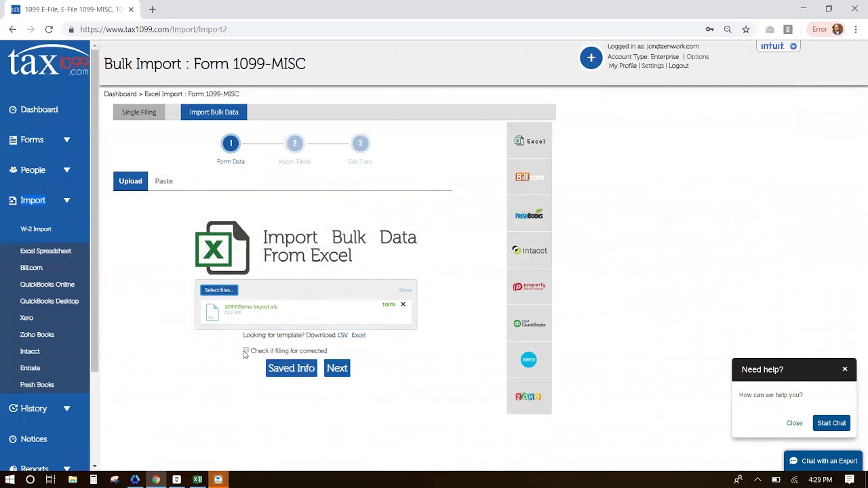Viewport: 868px width, 488px height.
Task: Download the CSV template link
Action: [x=342, y=335]
